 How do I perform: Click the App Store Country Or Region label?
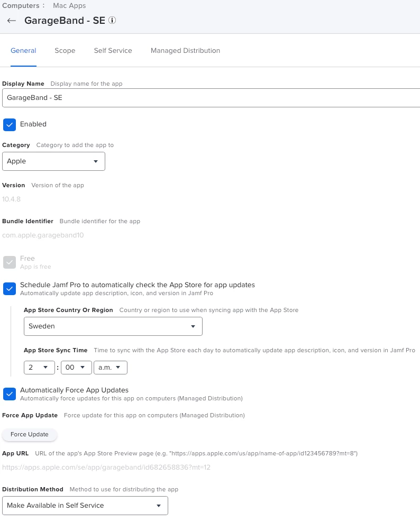click(x=68, y=310)
